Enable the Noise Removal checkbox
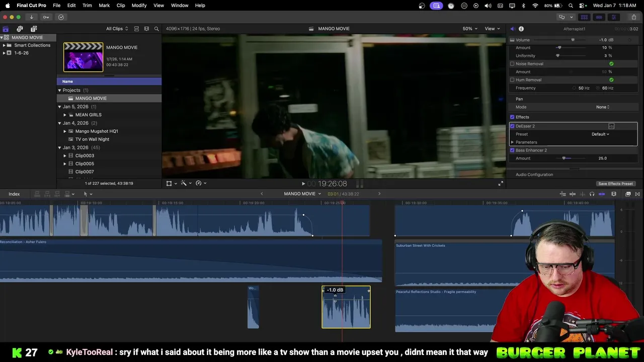This screenshot has width=644, height=362. coord(512,64)
